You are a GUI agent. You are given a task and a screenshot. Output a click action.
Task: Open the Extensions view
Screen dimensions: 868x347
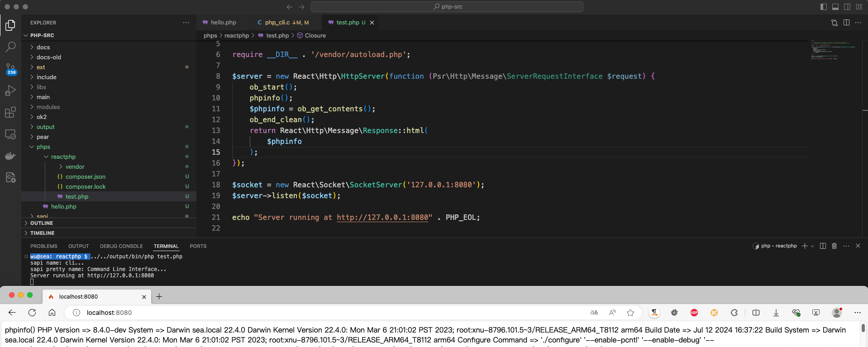pyautogui.click(x=10, y=113)
